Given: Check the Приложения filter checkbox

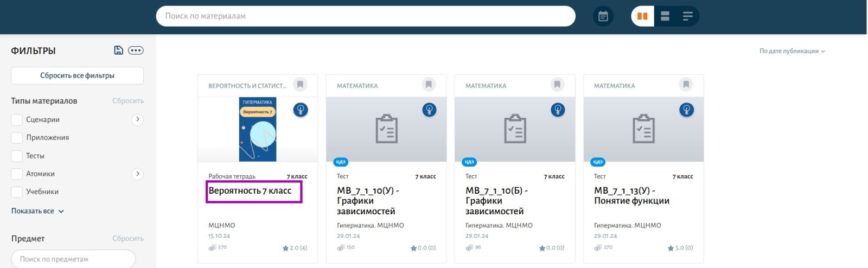Looking at the screenshot, I should [x=17, y=137].
